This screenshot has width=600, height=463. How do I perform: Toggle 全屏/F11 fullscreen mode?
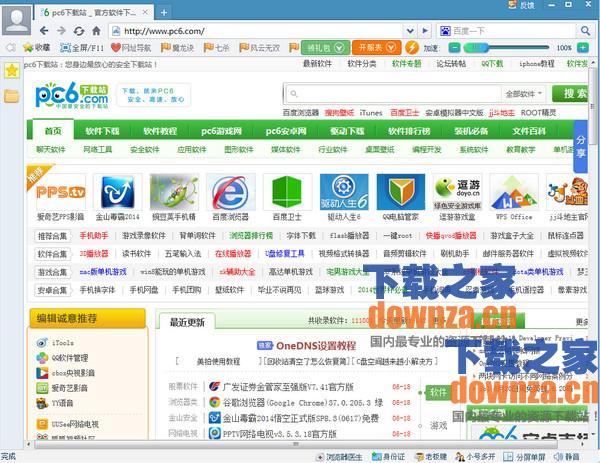(82, 48)
